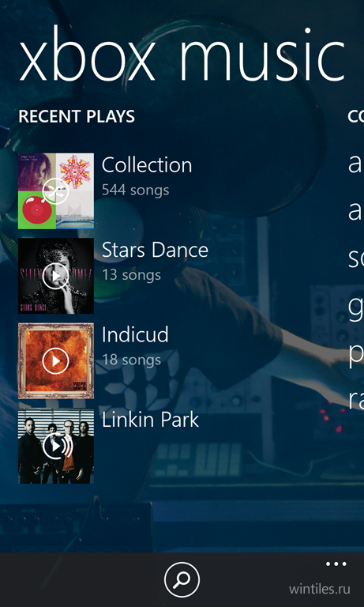
Task: Tap the Indicud fiery cover art
Action: pos(56,360)
